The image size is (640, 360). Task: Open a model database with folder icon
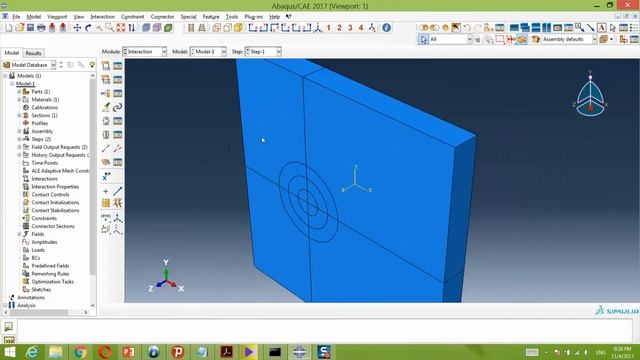click(x=20, y=28)
